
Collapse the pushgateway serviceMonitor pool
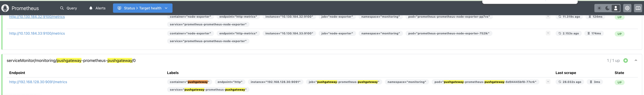tap(636, 60)
